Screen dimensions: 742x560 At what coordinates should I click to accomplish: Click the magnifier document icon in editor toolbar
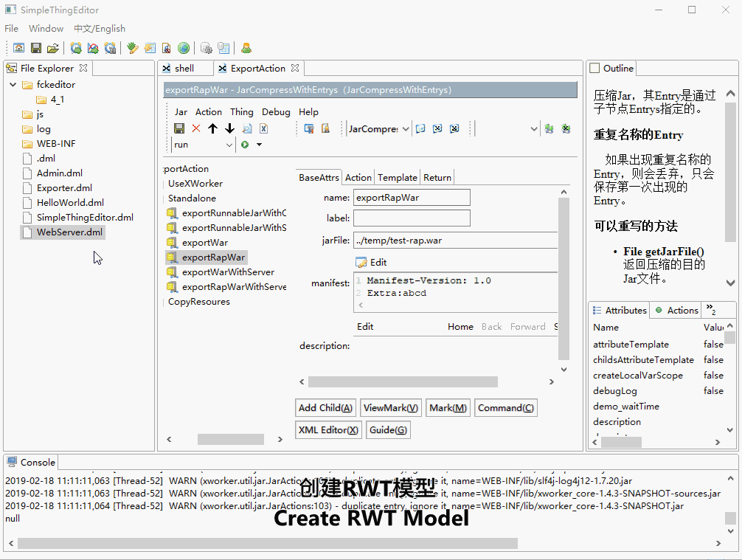(x=247, y=128)
